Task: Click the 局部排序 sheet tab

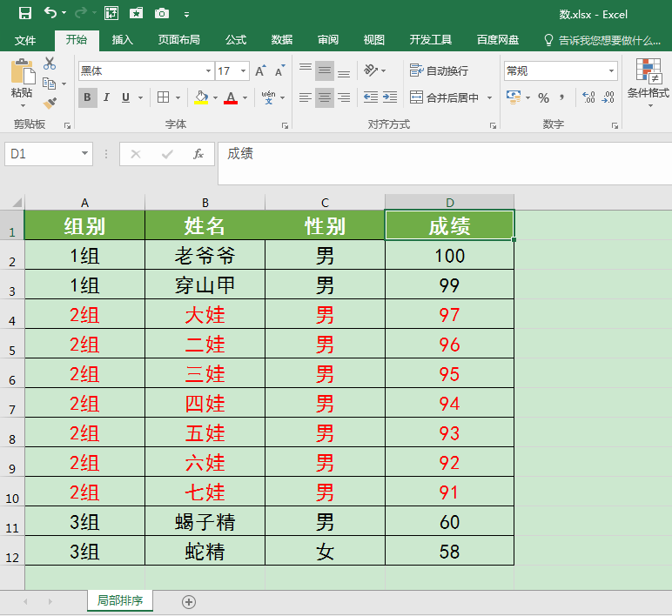Action: click(x=120, y=600)
